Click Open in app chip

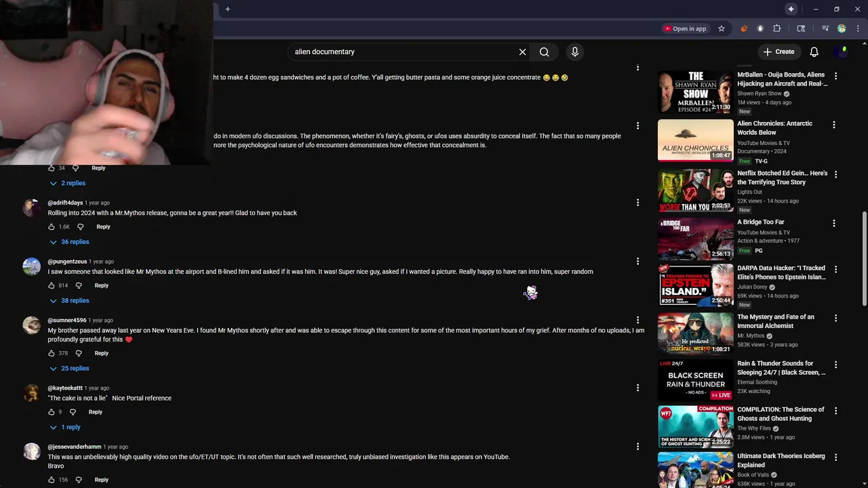pos(685,28)
